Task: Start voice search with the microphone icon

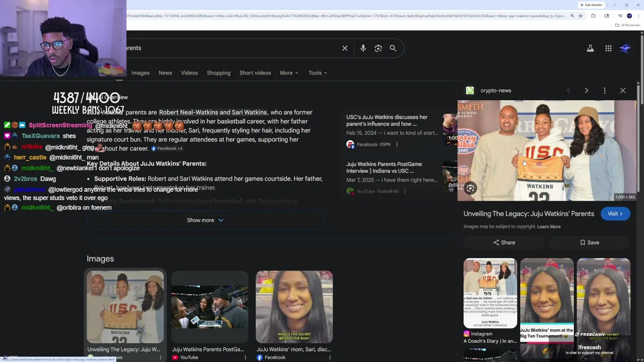Action: 363,48
